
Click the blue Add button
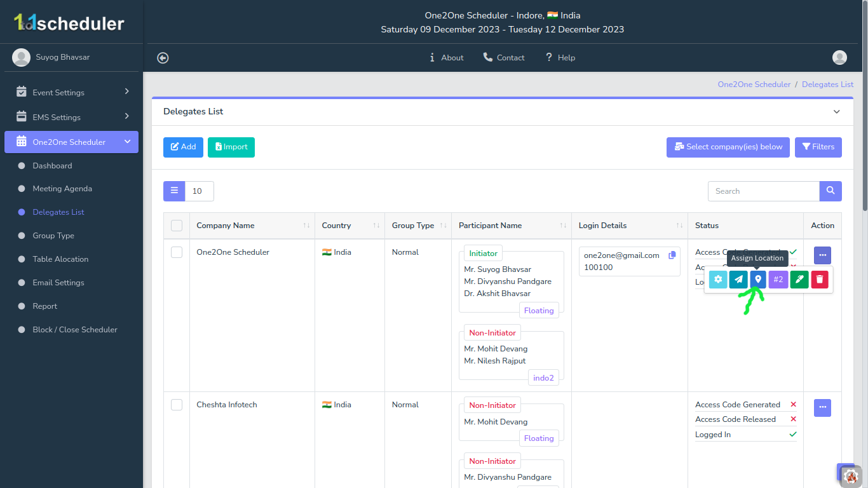click(183, 147)
